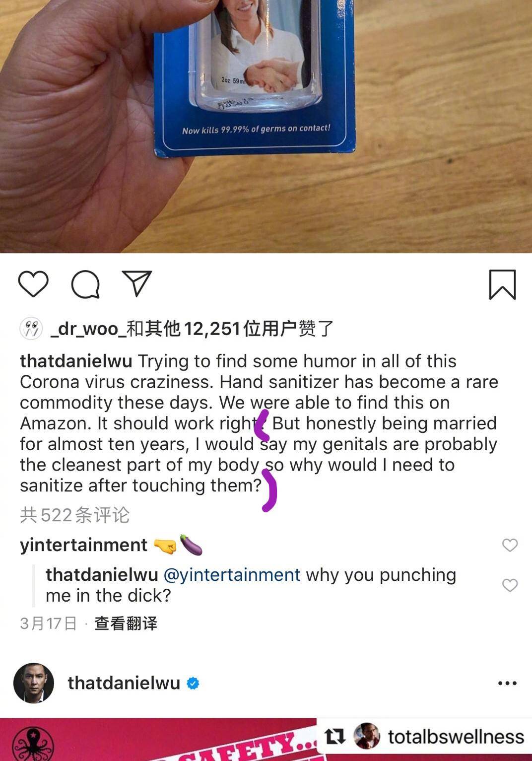Tap 查看翻译 to see translation
The image size is (532, 761).
126,623
